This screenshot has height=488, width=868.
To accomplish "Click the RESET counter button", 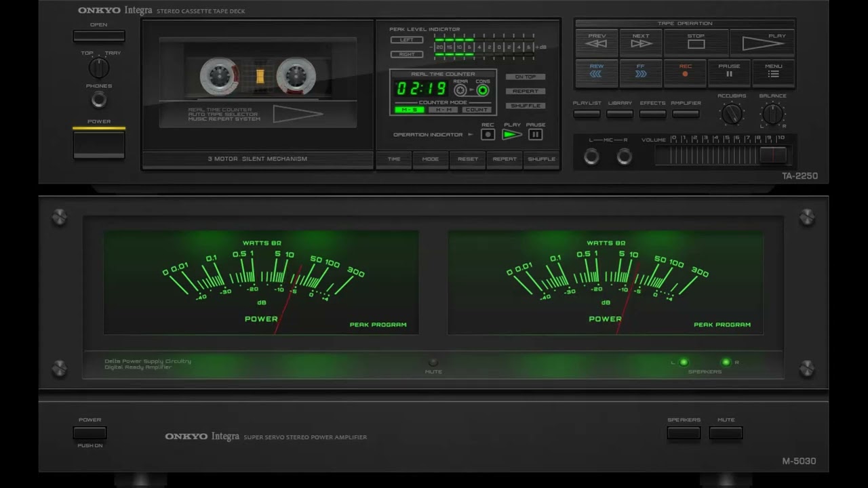I will pos(468,159).
